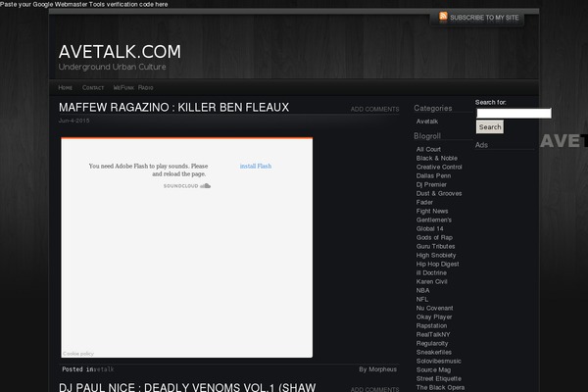Go to the AVETALK.COM site title
Screen dimensions: 588x392
click(120, 51)
